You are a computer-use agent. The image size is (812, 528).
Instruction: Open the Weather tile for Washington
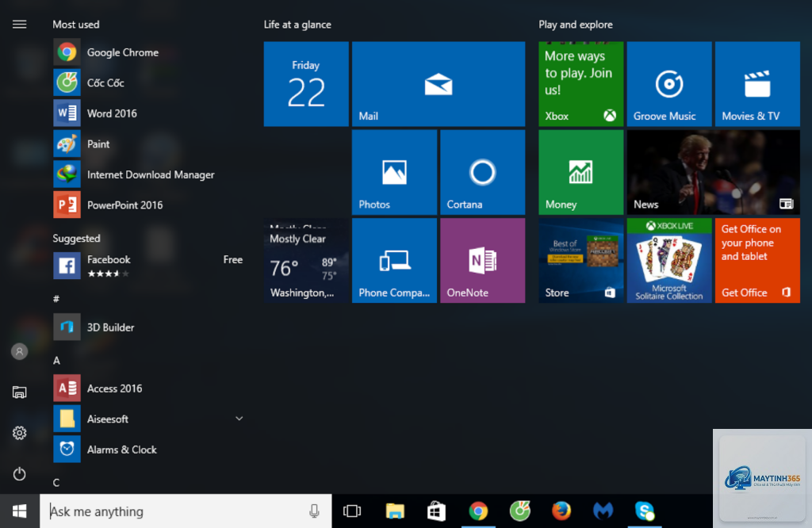[x=306, y=260]
